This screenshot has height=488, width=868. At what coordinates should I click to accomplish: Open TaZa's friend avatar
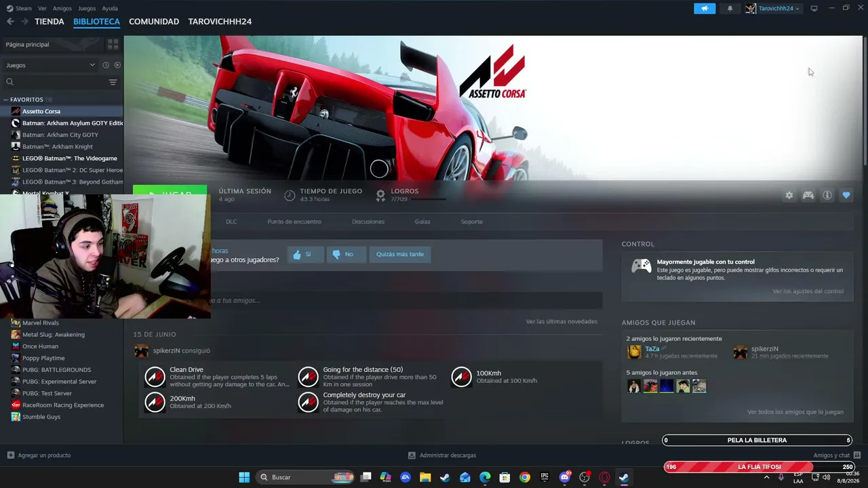tap(634, 352)
